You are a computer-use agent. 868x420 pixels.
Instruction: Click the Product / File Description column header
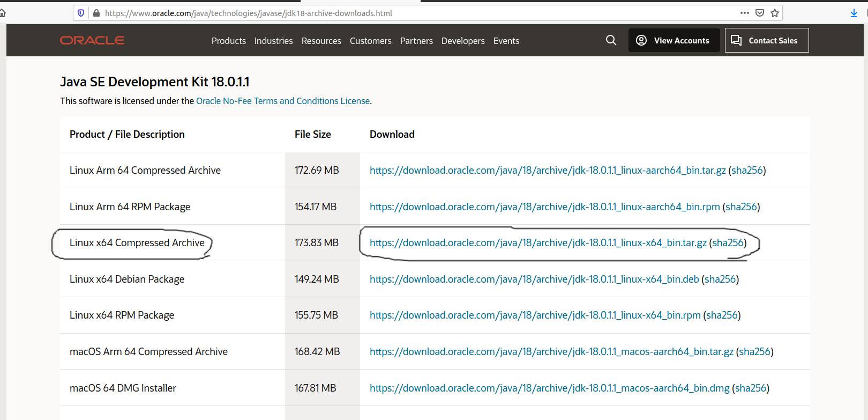click(x=127, y=134)
